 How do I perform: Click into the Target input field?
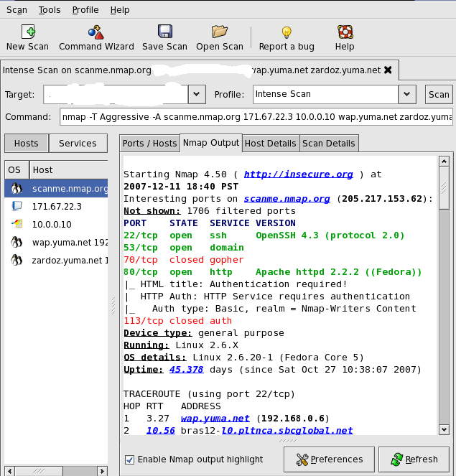pyautogui.click(x=116, y=95)
